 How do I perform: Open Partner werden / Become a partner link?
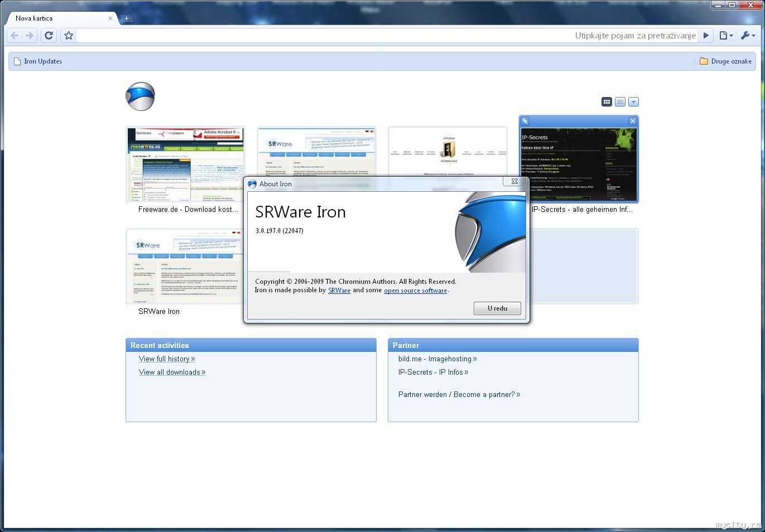459,395
